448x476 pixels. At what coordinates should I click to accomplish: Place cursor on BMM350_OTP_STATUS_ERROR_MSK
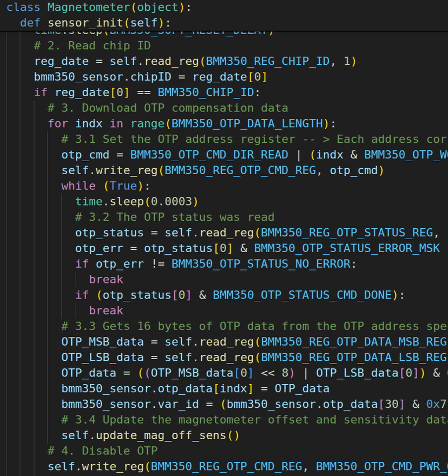tap(347, 248)
